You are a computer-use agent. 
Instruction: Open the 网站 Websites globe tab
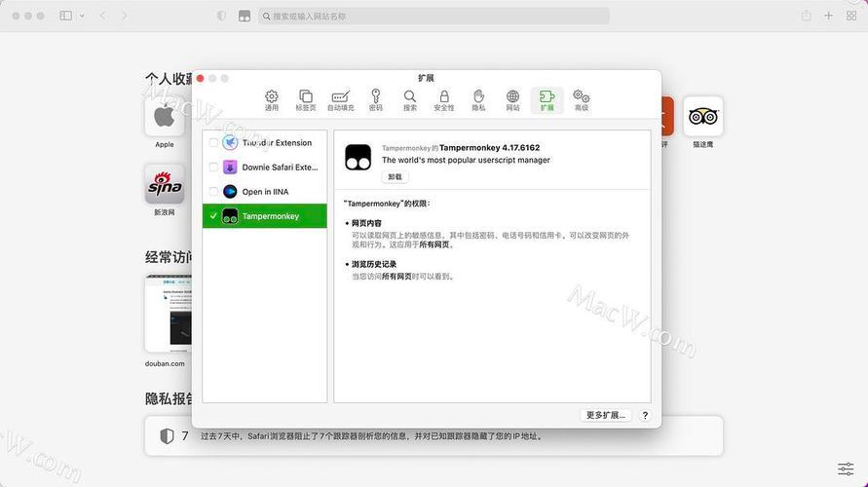point(512,100)
